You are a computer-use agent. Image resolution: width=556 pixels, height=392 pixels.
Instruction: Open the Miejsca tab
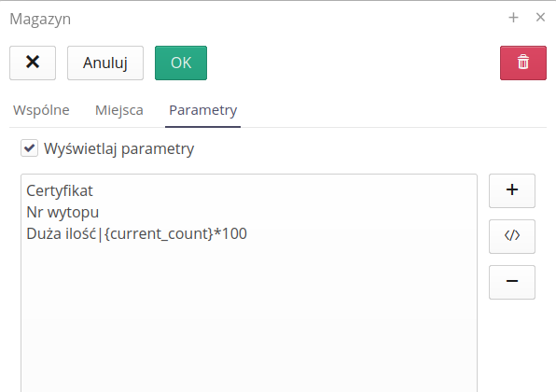pos(119,110)
